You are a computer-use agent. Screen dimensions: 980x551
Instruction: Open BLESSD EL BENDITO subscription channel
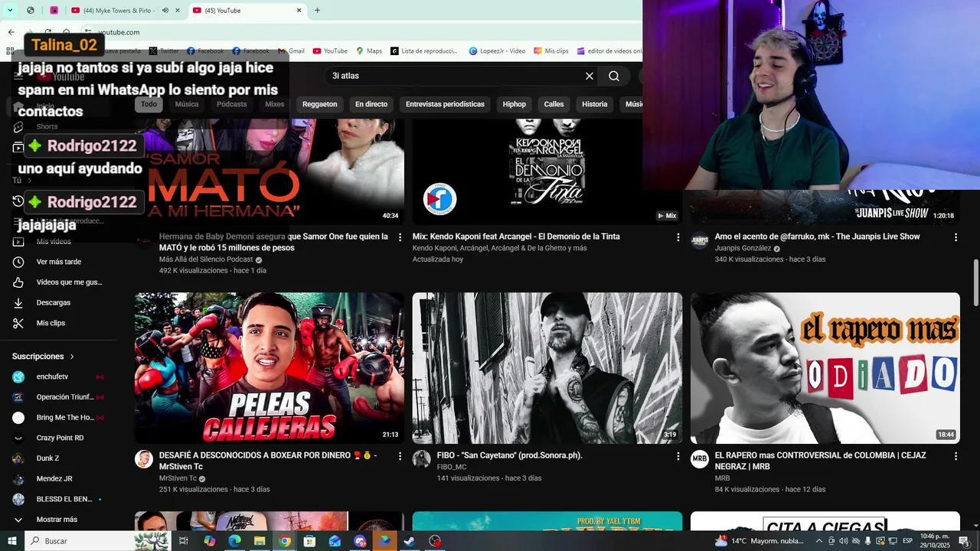(64, 499)
